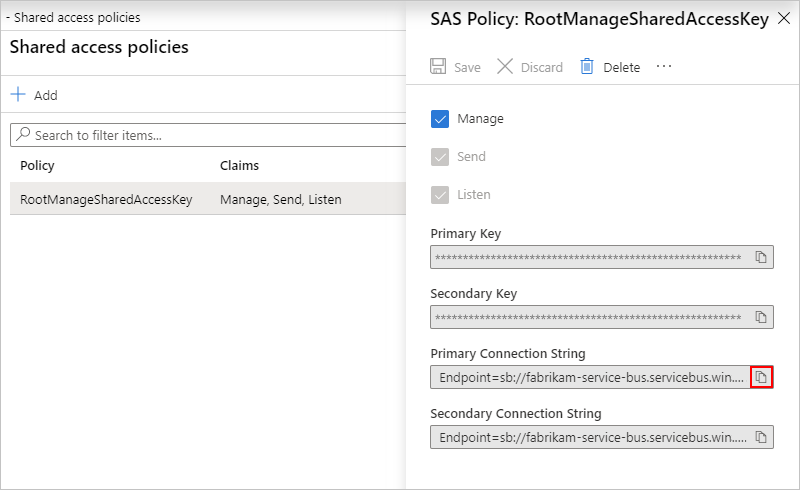Click the Secondary Connection String text field
Viewport: 800px width, 490px height.
pos(590,437)
